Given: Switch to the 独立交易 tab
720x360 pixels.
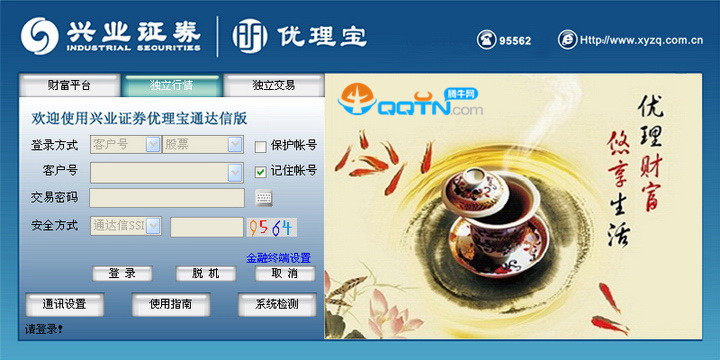Looking at the screenshot, I should 274,85.
